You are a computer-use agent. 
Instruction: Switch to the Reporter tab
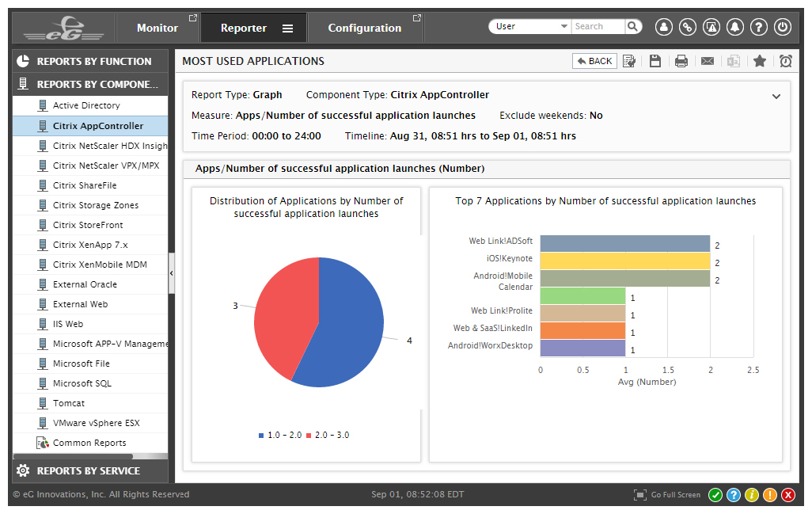tap(244, 28)
